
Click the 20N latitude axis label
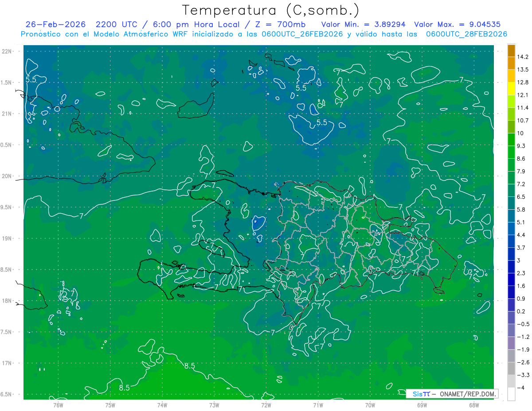7,176
